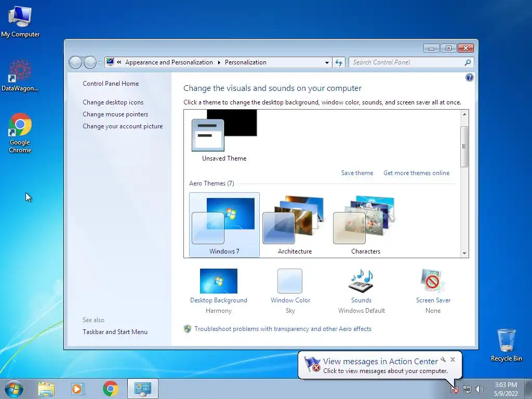The image size is (532, 399).
Task: Click the address bar Control Panel icon
Action: point(110,62)
